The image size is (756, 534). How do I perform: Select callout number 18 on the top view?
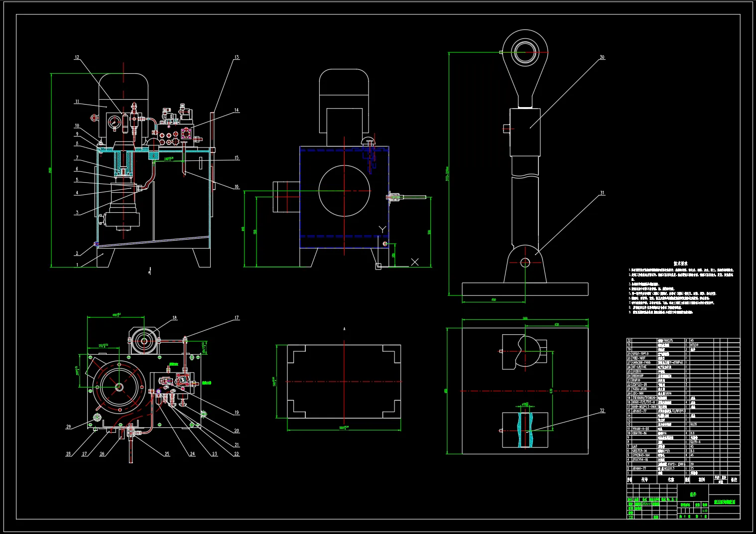point(174,318)
